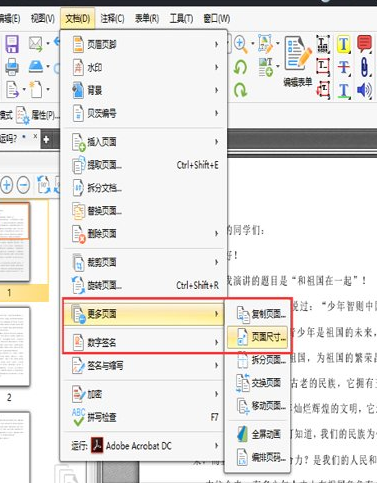
Task: Run 拼写检查 spell check
Action: [x=145, y=417]
